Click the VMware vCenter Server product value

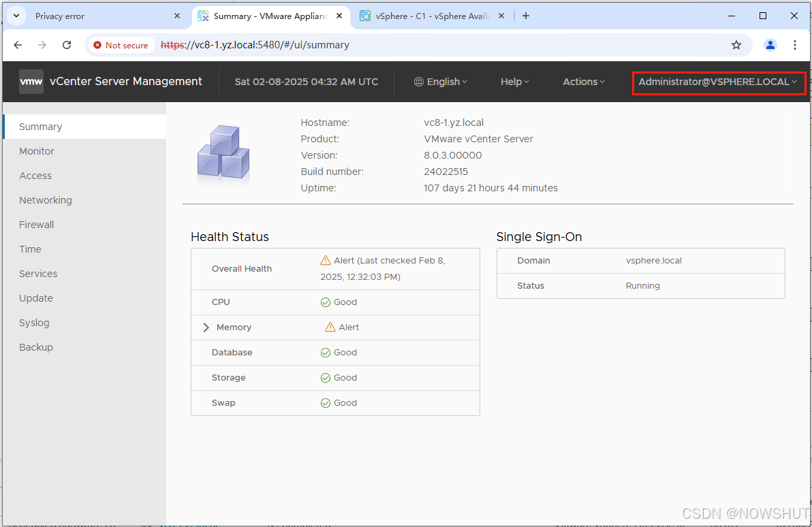click(x=478, y=140)
